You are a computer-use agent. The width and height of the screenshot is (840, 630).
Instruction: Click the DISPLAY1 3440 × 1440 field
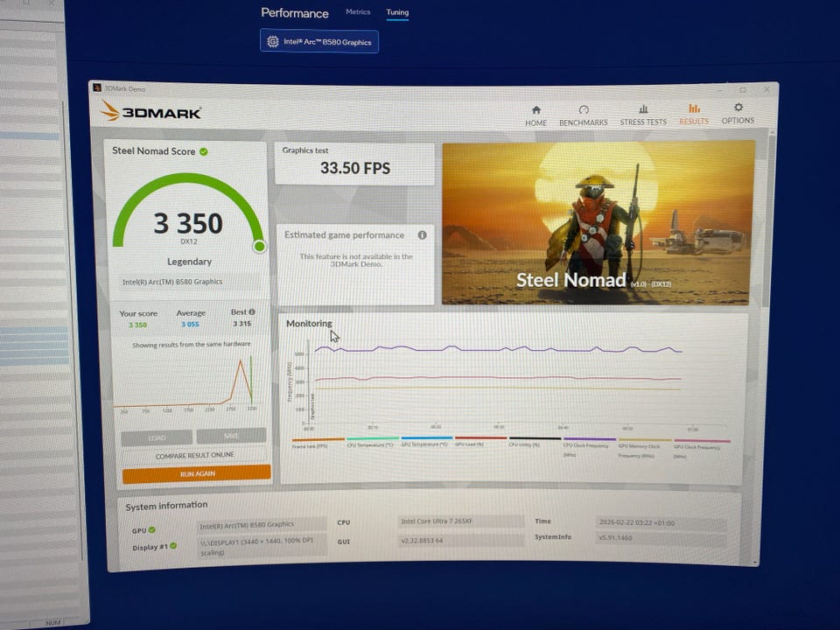pos(262,547)
